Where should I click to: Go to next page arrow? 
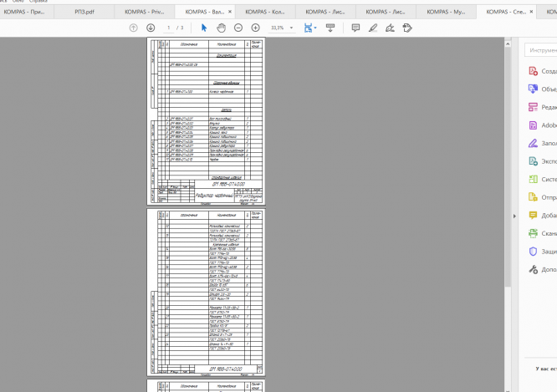point(151,28)
